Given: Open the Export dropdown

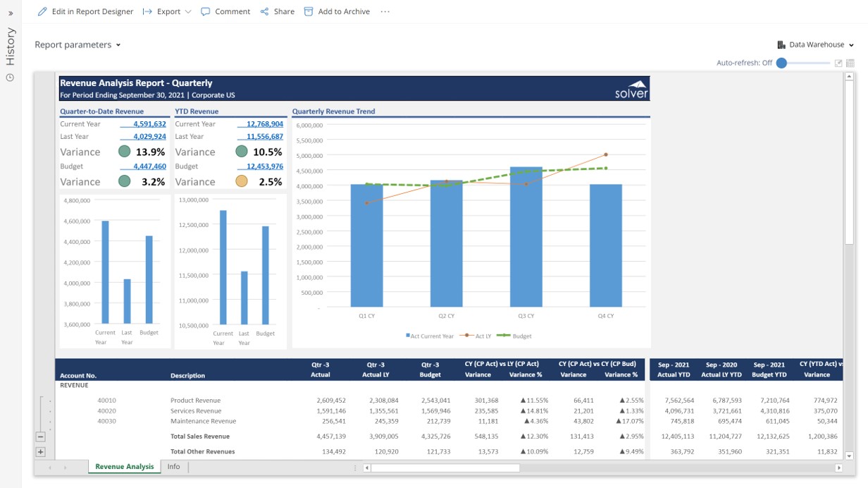Looking at the screenshot, I should pos(168,12).
